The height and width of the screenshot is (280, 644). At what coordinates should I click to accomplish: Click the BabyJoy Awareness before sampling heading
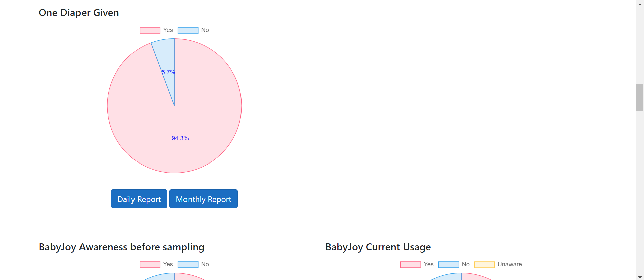point(121,247)
